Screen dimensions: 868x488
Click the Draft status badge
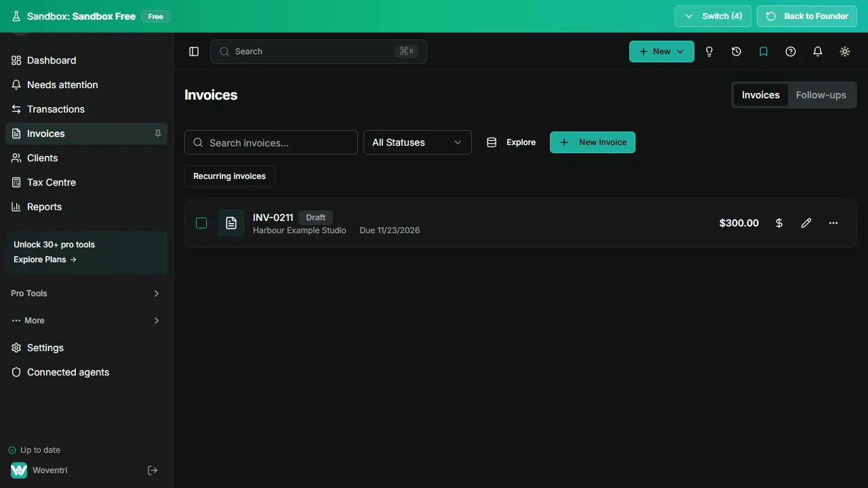pyautogui.click(x=316, y=218)
